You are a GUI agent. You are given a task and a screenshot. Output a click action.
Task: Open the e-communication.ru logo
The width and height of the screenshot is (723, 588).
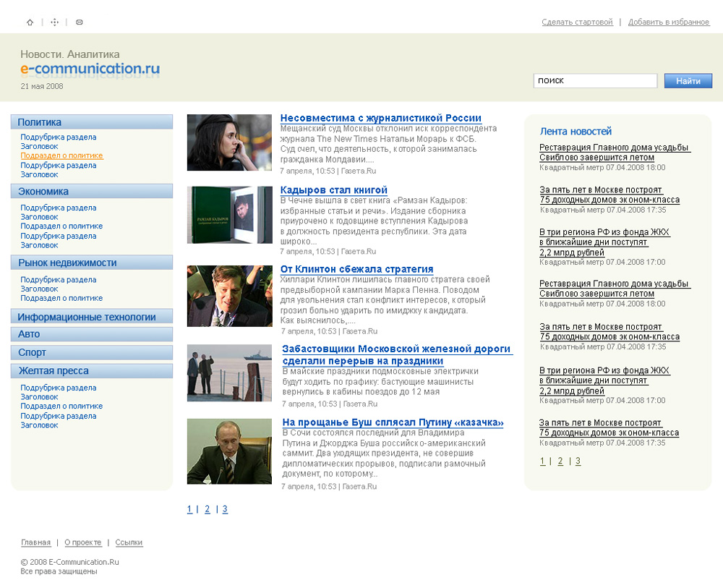pyautogui.click(x=90, y=68)
